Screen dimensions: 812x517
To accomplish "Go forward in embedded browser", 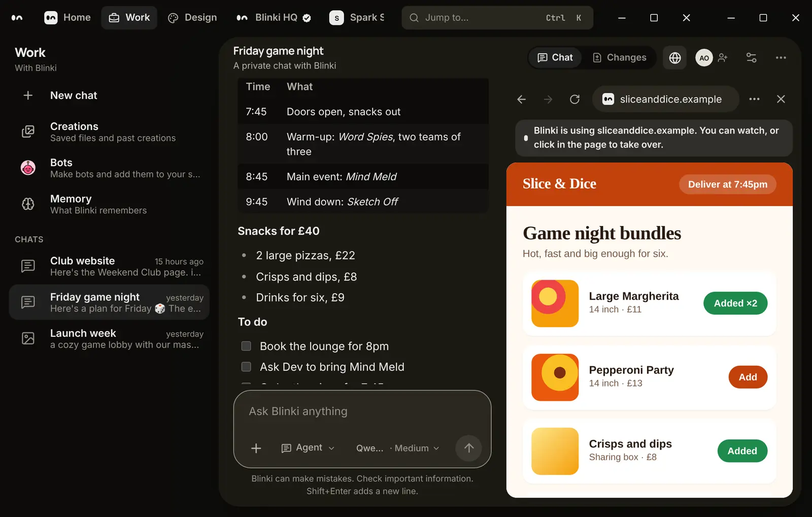I will coord(548,100).
